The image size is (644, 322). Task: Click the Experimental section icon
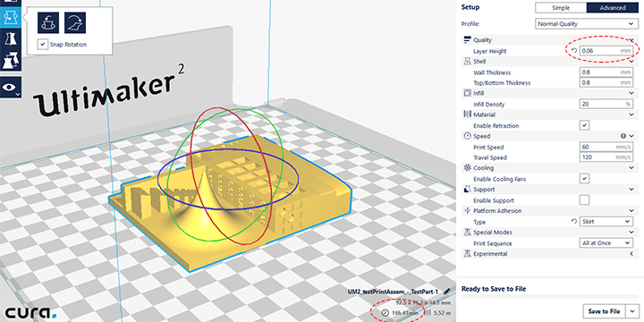[x=467, y=254]
